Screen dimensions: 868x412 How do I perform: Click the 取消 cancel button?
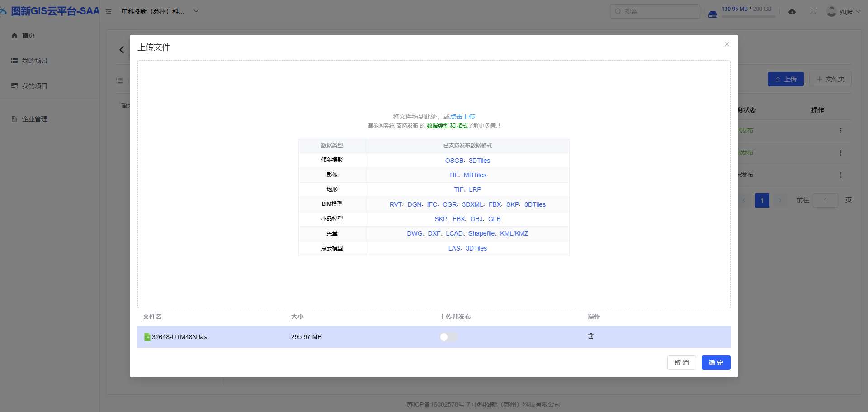[681, 363]
